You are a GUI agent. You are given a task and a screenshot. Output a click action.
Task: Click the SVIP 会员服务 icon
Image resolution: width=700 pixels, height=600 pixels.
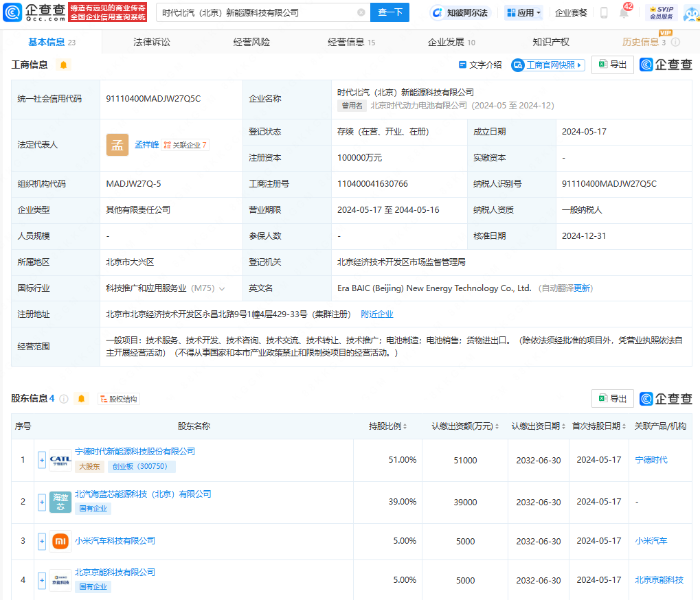tap(661, 12)
